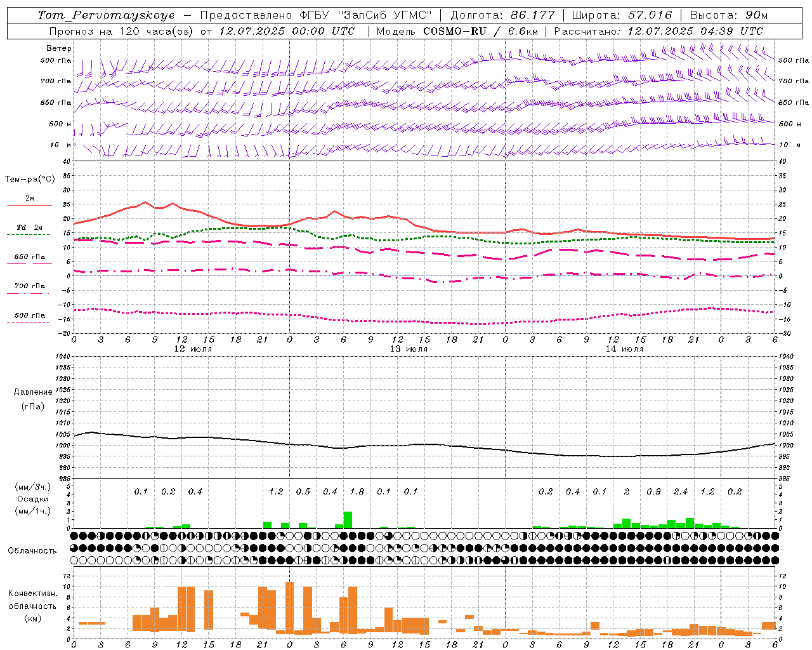This screenshot has height=650, width=812.
Task: Click the 'Давление' pressure panel label
Action: [33, 392]
